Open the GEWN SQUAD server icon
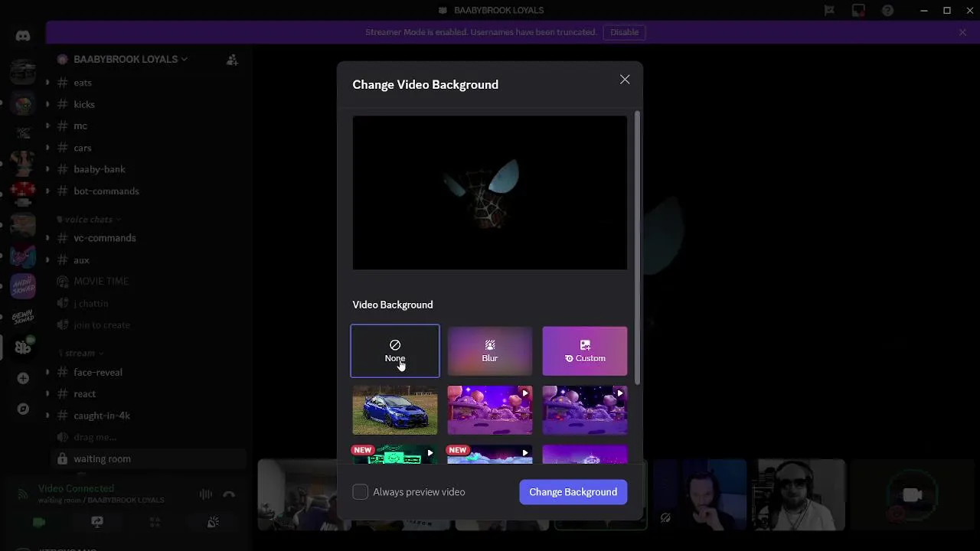The height and width of the screenshot is (551, 980). click(x=23, y=317)
